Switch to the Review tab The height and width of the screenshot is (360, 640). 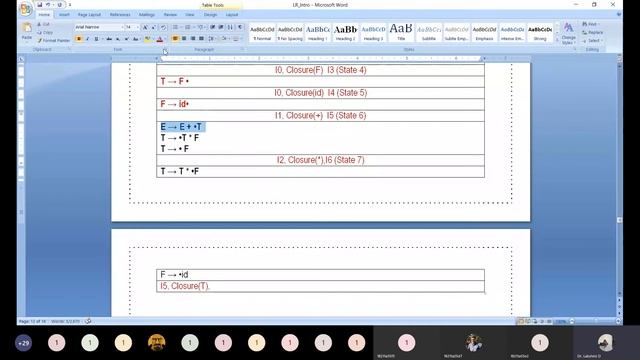pyautogui.click(x=170, y=15)
